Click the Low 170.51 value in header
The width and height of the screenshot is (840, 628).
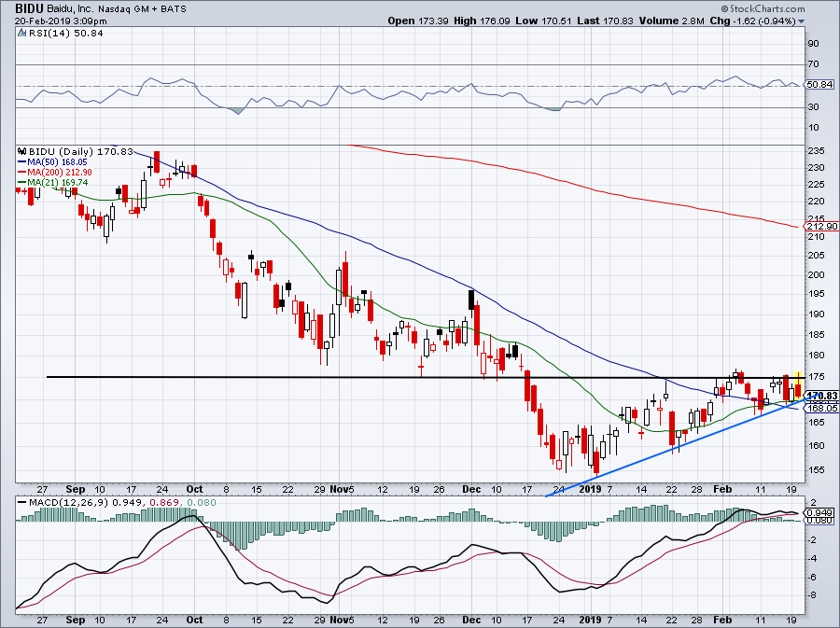click(544, 21)
